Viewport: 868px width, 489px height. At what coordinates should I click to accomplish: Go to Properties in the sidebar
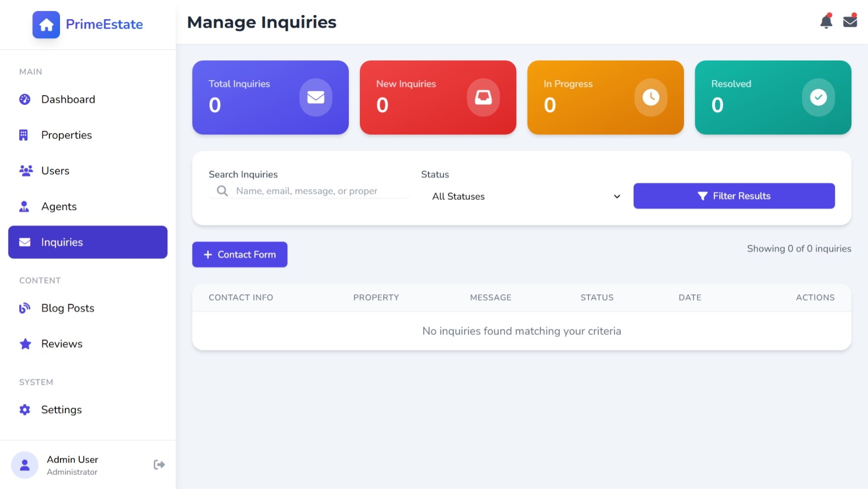[67, 135]
